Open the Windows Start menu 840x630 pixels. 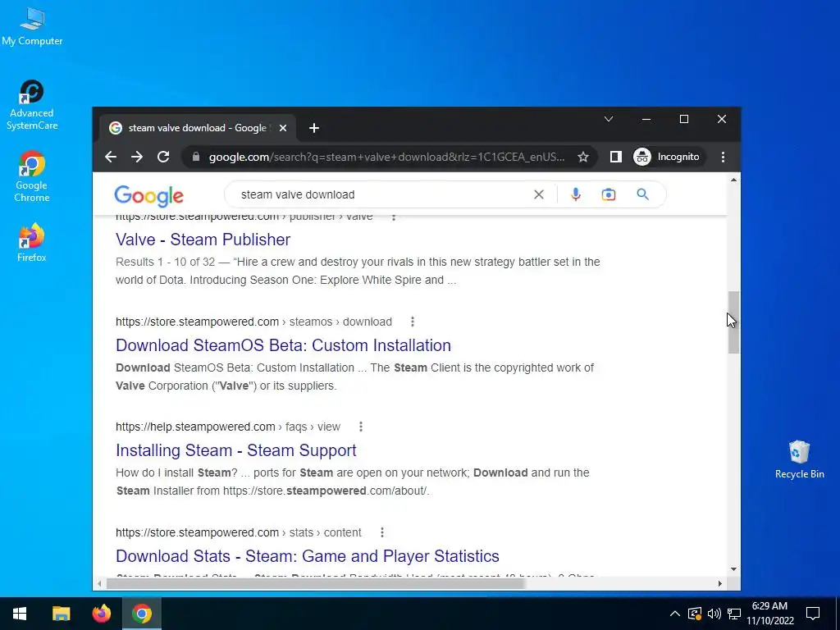20,614
